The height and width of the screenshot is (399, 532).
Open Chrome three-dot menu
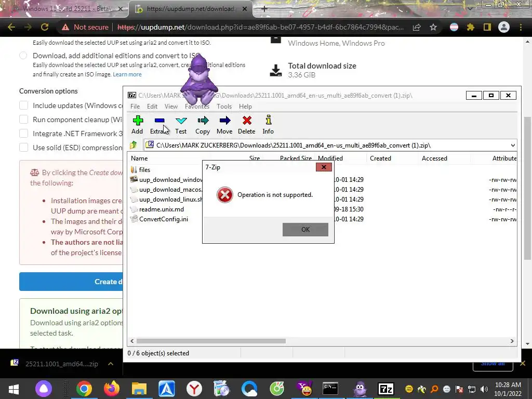click(521, 27)
